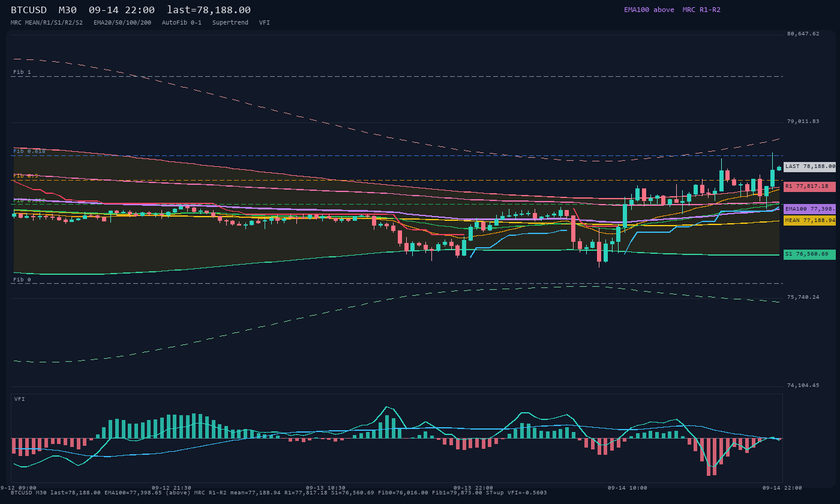Click the LAST 78,188.00 price tag
This screenshot has height=504, width=840.
tap(809, 167)
